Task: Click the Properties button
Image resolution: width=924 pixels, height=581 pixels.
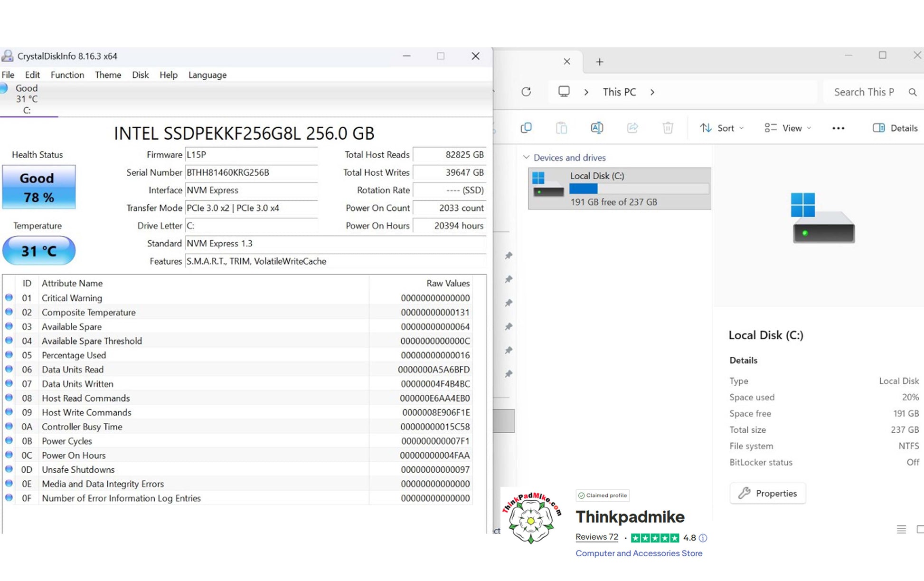Action: point(767,493)
